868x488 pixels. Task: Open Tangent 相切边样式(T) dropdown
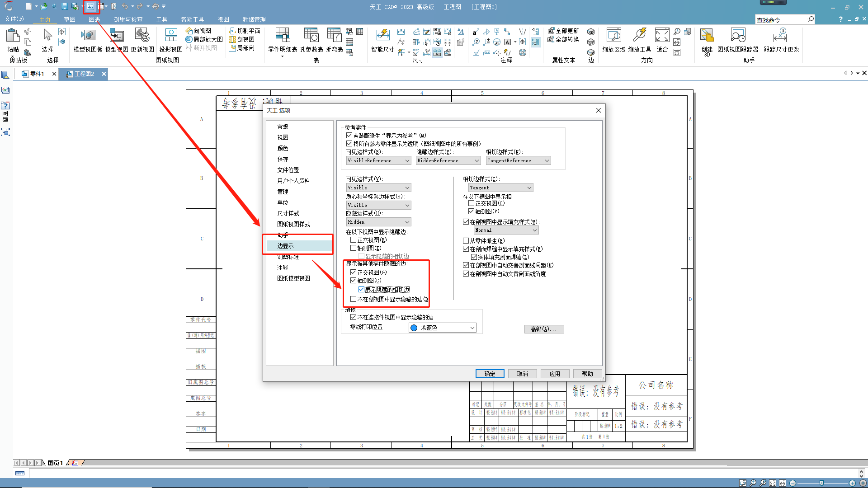point(500,188)
